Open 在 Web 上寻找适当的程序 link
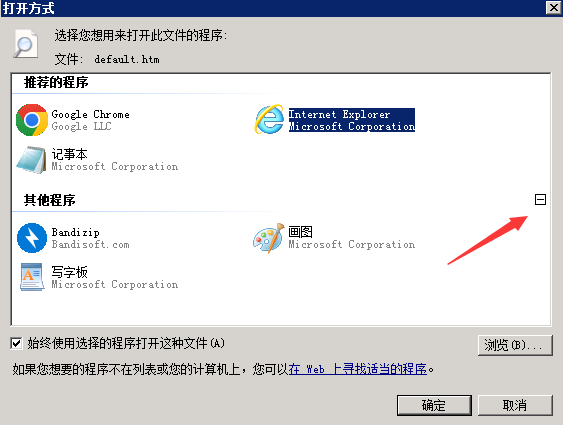The height and width of the screenshot is (425, 563). point(358,369)
